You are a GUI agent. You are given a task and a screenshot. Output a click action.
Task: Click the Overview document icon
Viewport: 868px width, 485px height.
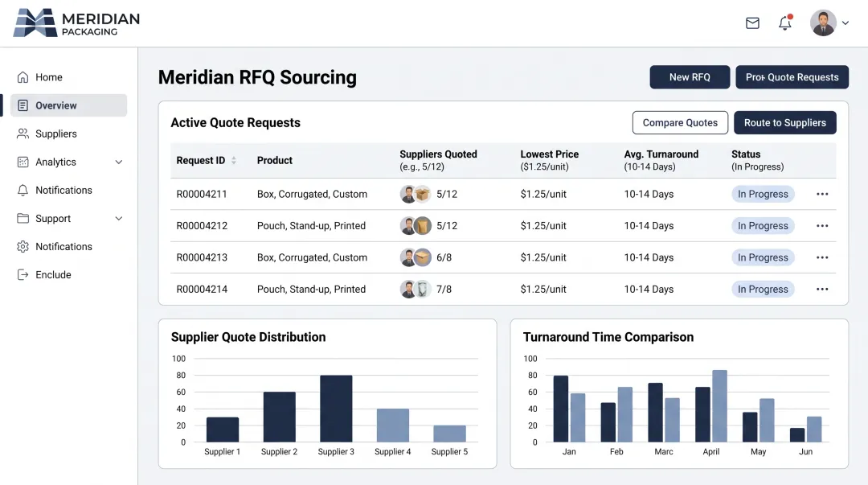click(x=23, y=105)
